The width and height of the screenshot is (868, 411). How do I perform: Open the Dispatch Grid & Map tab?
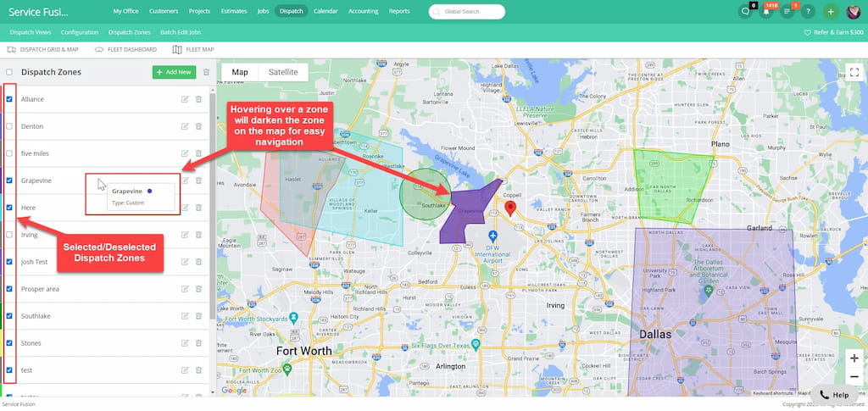click(42, 49)
